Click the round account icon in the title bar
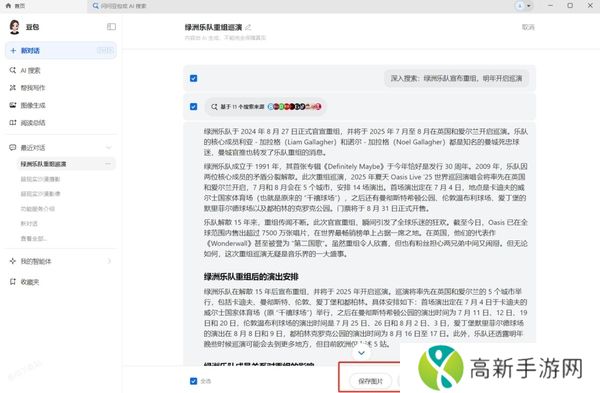 (520, 6)
